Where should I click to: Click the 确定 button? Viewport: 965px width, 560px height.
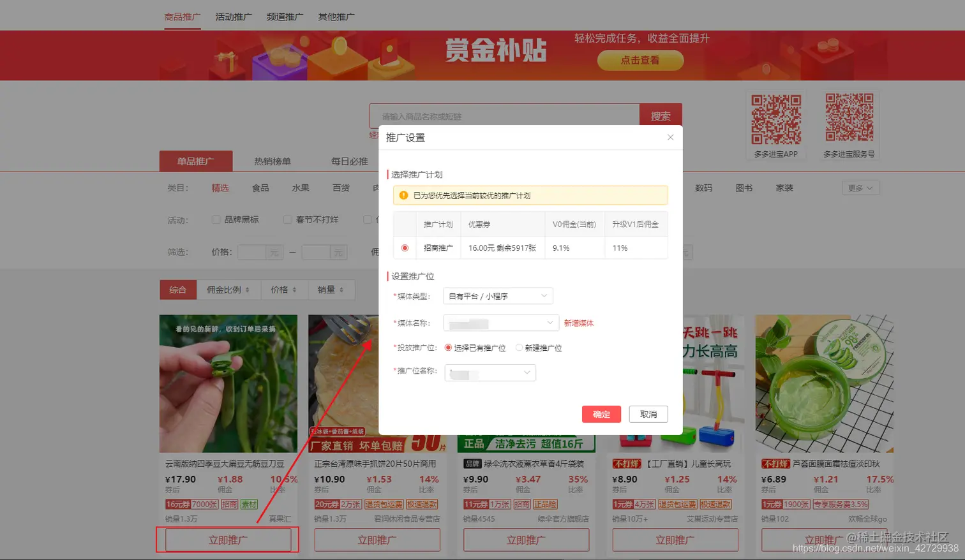pyautogui.click(x=601, y=414)
